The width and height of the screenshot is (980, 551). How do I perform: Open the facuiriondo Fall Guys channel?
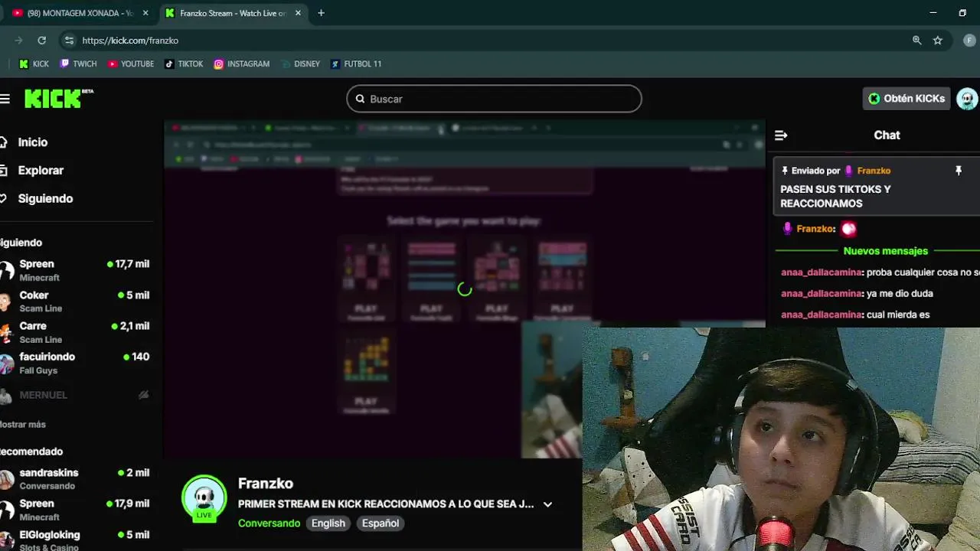pyautogui.click(x=75, y=364)
